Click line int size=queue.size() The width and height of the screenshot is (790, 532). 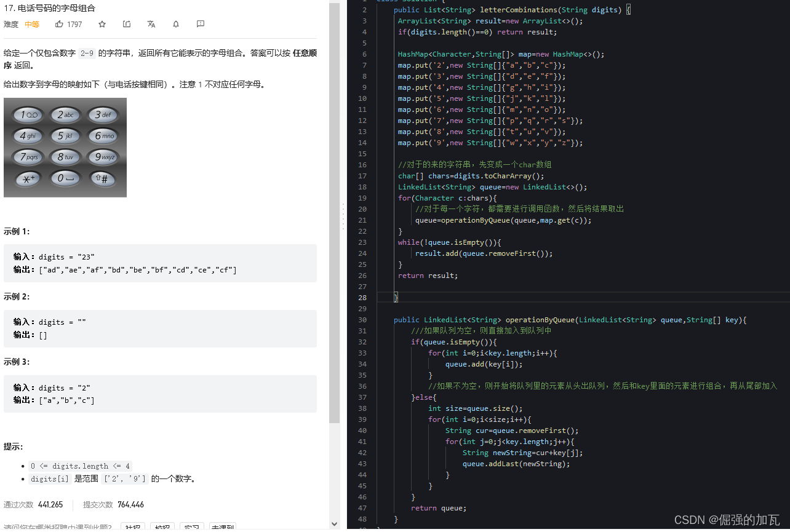476,408
